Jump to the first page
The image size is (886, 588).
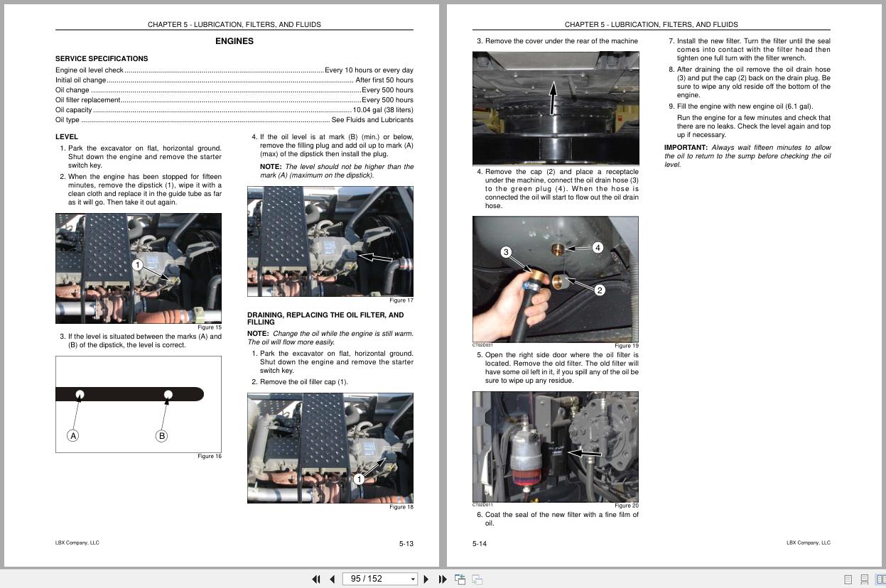pos(317,579)
